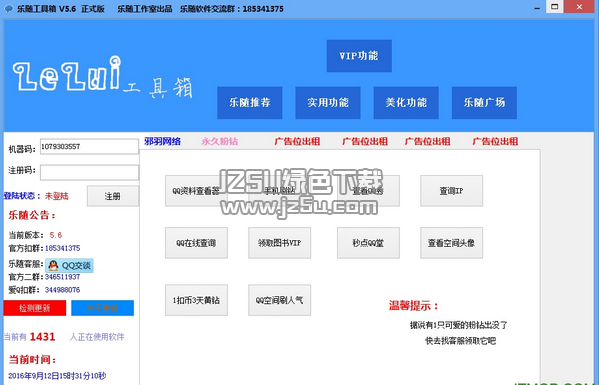Screen dimensions: 599x385
Task: Click the 注册码 input field
Action: (89, 172)
